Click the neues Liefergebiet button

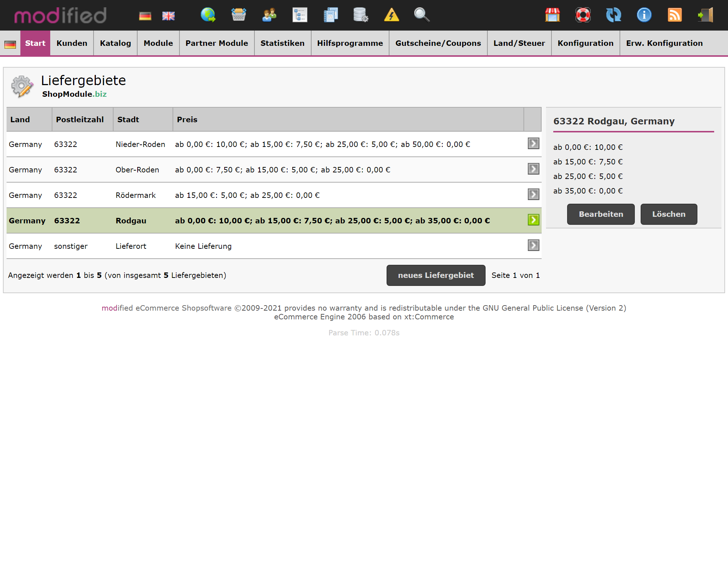[436, 275]
